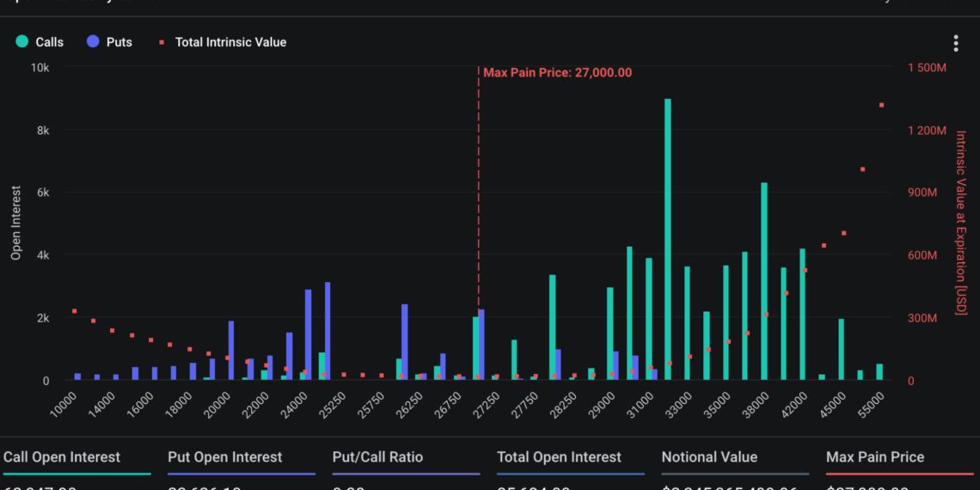This screenshot has height=490, width=980.
Task: Select the 38000 strike call bar
Action: (763, 281)
